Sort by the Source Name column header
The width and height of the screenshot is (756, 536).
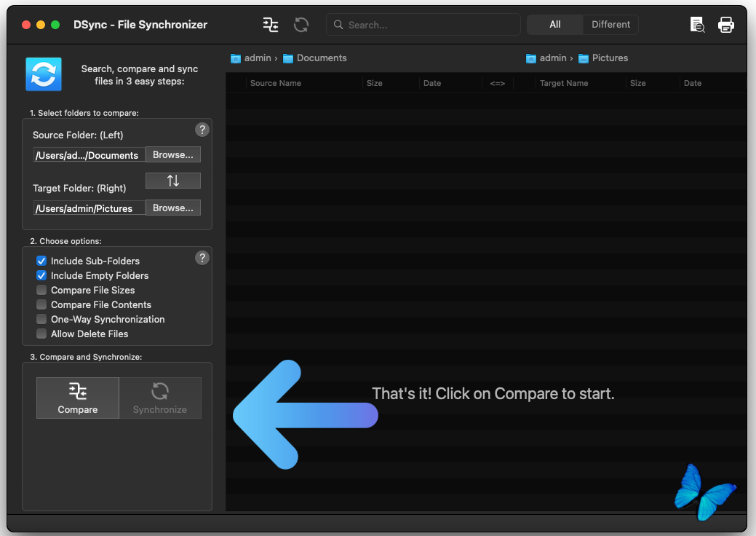click(276, 83)
